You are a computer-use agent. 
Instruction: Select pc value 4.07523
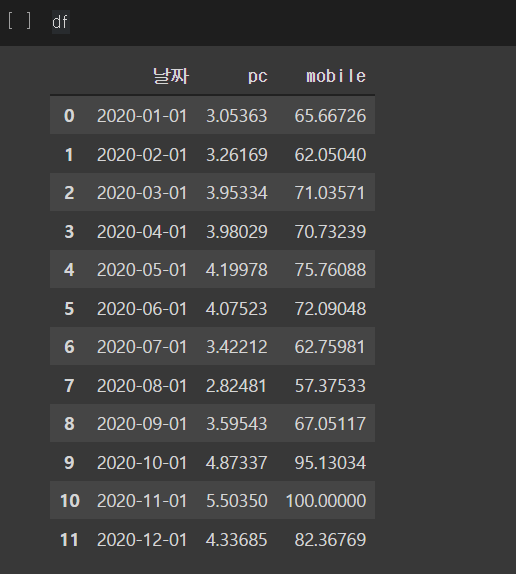point(237,309)
